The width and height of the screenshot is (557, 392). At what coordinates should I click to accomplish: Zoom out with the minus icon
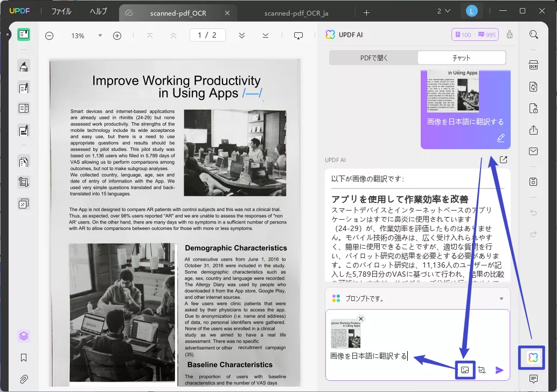point(50,36)
